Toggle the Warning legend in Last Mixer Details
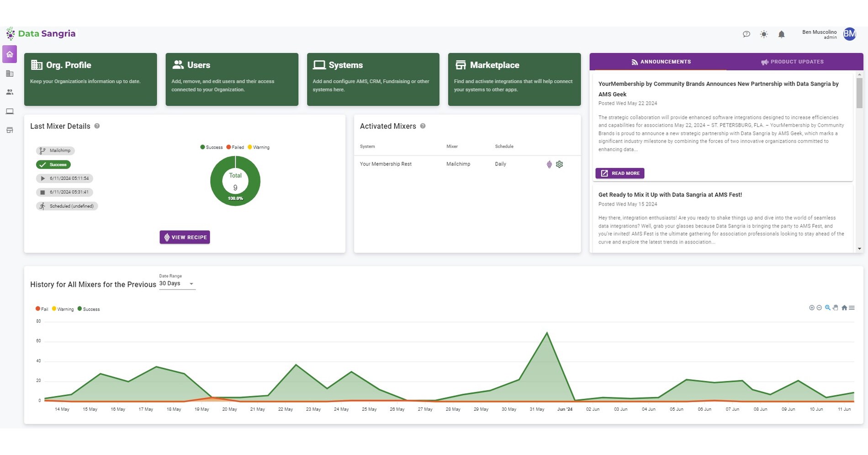868x455 pixels. pyautogui.click(x=259, y=147)
